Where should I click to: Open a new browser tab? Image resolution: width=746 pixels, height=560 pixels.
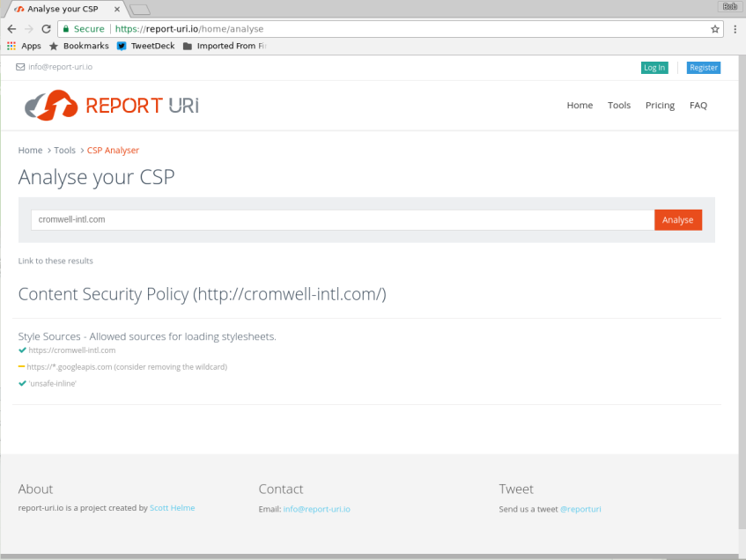click(x=140, y=9)
